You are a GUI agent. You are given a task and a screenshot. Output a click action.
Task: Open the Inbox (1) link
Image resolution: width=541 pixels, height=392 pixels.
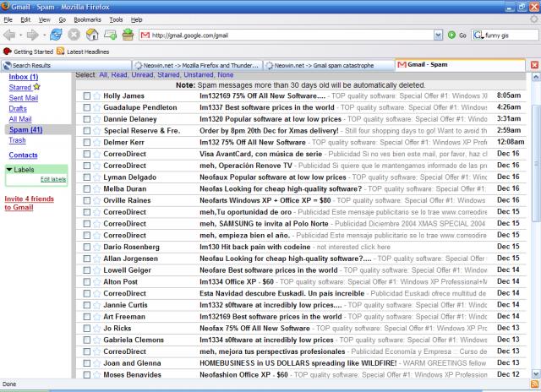pos(24,77)
